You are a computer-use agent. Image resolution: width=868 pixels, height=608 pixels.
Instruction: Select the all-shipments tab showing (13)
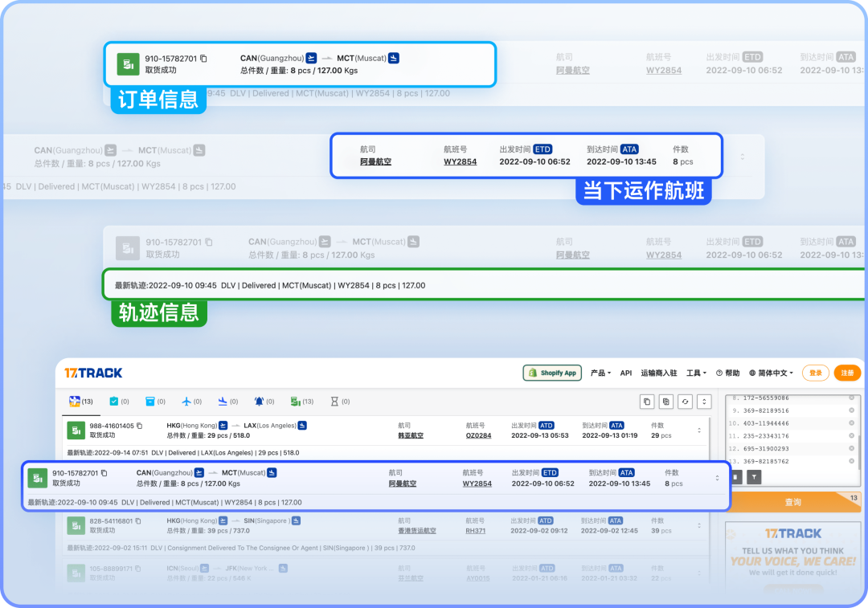point(81,402)
